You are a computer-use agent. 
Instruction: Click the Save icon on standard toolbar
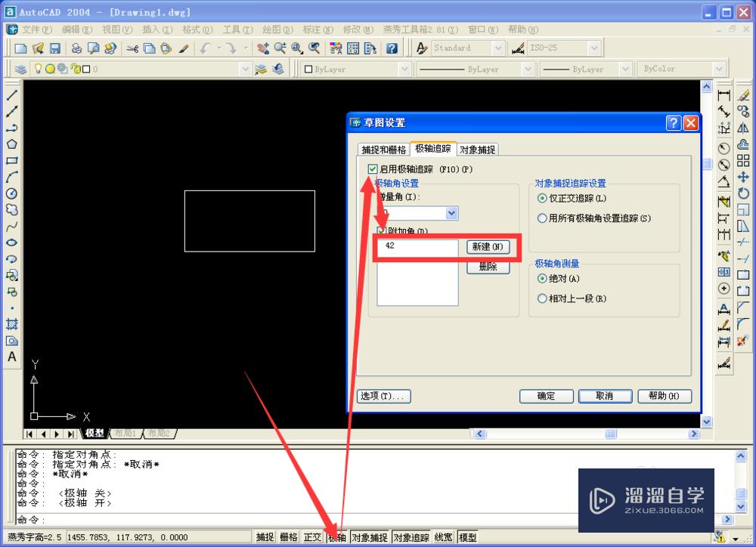point(55,48)
